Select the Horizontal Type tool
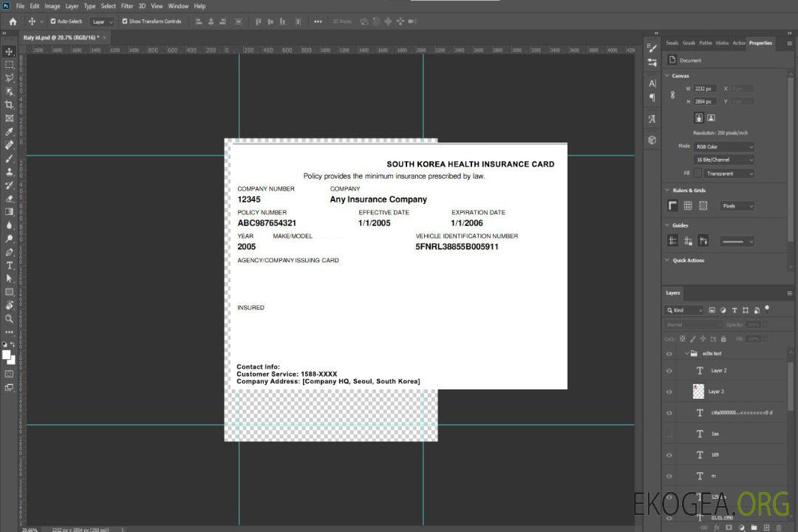Viewport: 798px width, 532px height. tap(10, 265)
